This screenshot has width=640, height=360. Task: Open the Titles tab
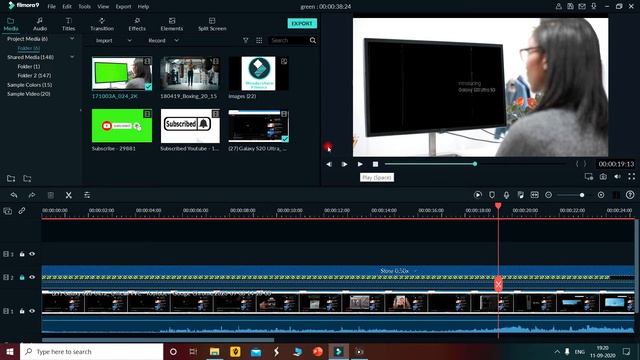pyautogui.click(x=69, y=24)
